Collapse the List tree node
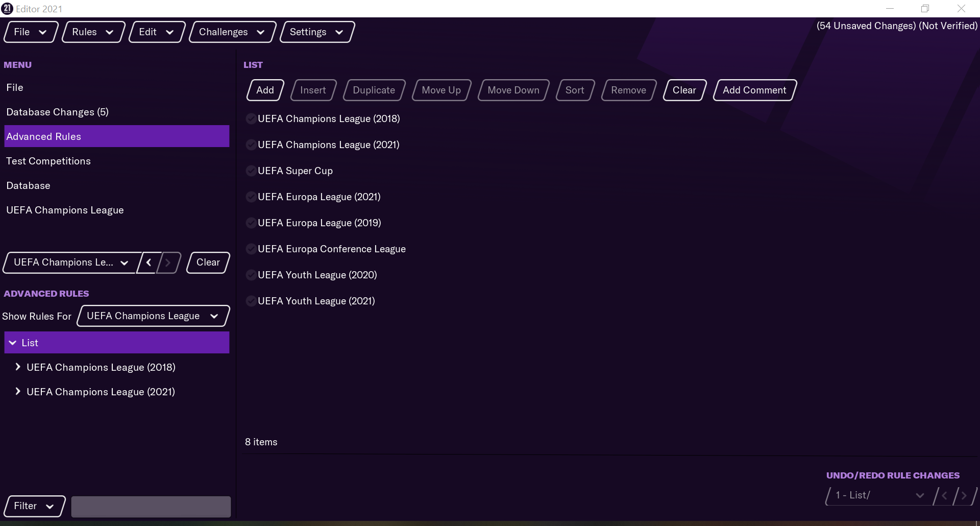The height and width of the screenshot is (526, 980). [x=13, y=343]
